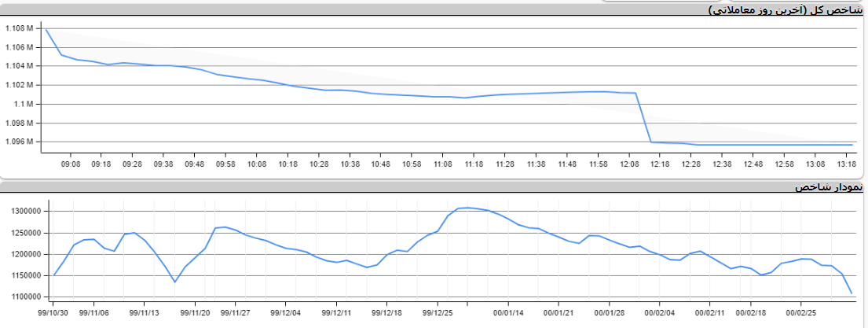
Task: Select the 11:18 time axis label
Action: tap(474, 164)
